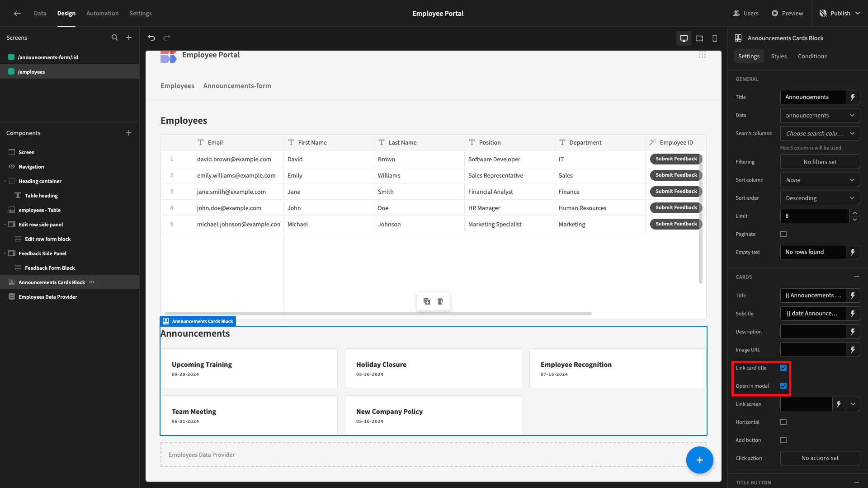Toggle the Horizontal checkbox

click(x=783, y=422)
